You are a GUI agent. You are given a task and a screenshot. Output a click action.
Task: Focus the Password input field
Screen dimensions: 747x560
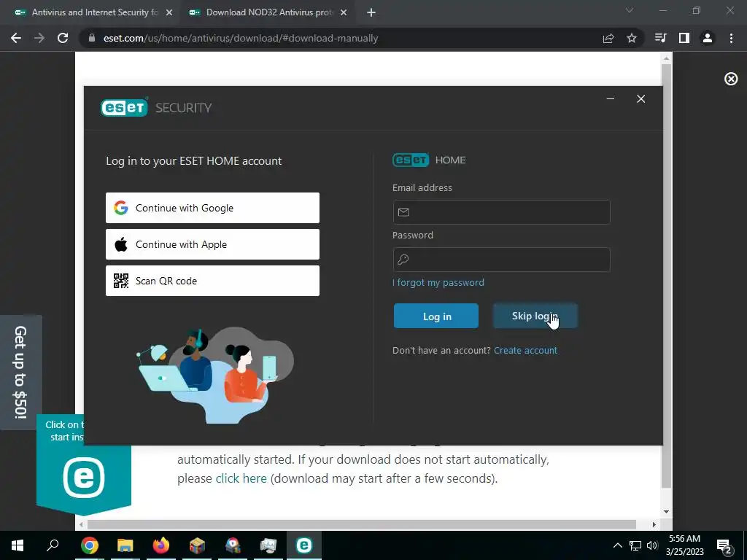501,260
